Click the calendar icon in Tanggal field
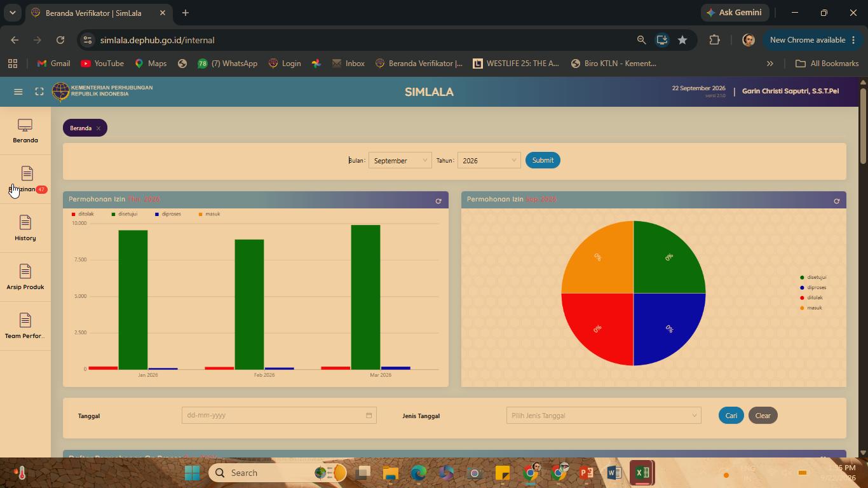868x488 pixels. point(369,416)
